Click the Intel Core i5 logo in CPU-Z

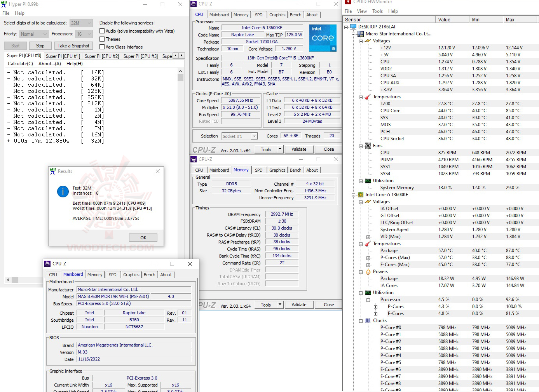323,38
